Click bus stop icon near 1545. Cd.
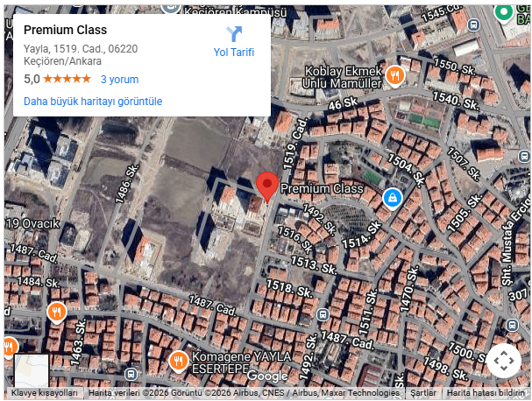The height and width of the screenshot is (401, 532). [x=473, y=25]
